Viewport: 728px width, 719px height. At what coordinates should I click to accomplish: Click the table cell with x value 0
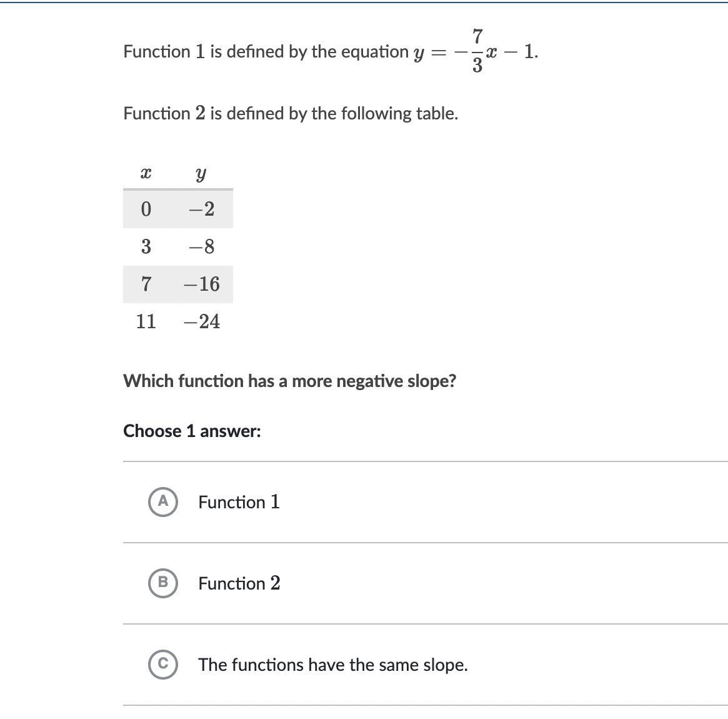[146, 209]
